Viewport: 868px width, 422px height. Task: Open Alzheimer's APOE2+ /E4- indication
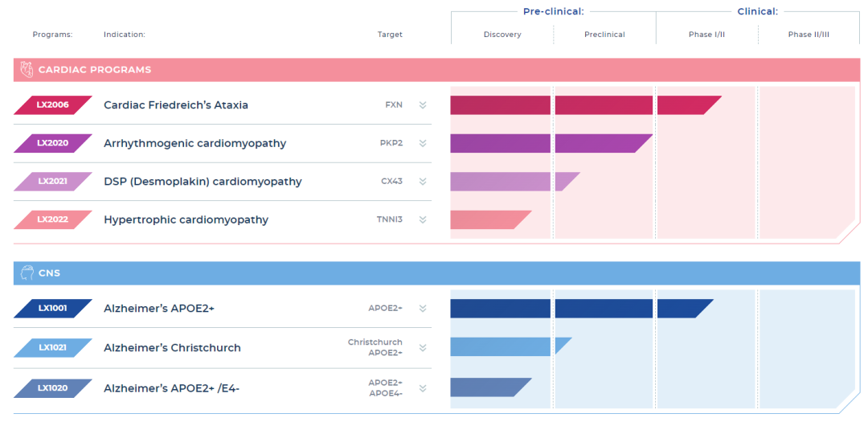pyautogui.click(x=171, y=388)
